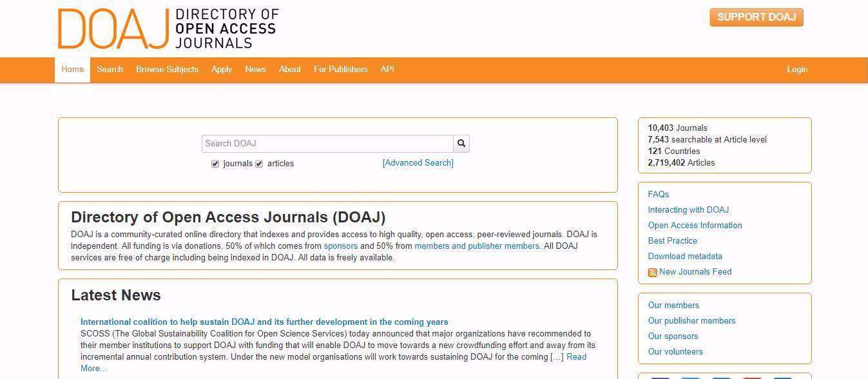Follow members and publisher members link
The image size is (868, 379).
[477, 246]
